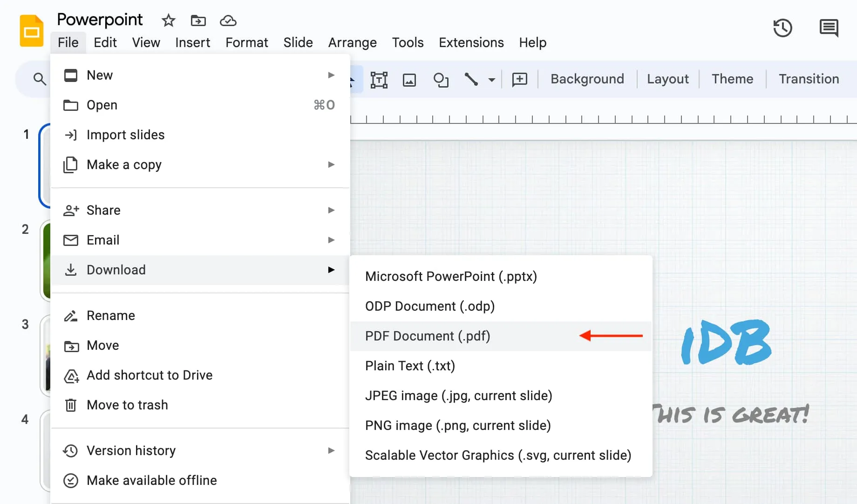This screenshot has width=857, height=504.
Task: Choose Microsoft PowerPoint (.pptx) download
Action: 451,276
